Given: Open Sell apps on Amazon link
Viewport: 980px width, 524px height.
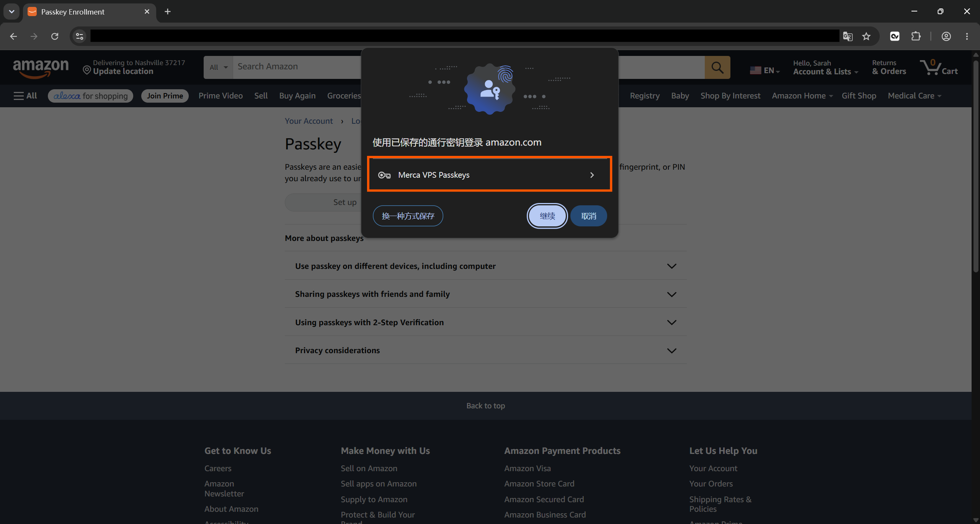Looking at the screenshot, I should pyautogui.click(x=379, y=483).
